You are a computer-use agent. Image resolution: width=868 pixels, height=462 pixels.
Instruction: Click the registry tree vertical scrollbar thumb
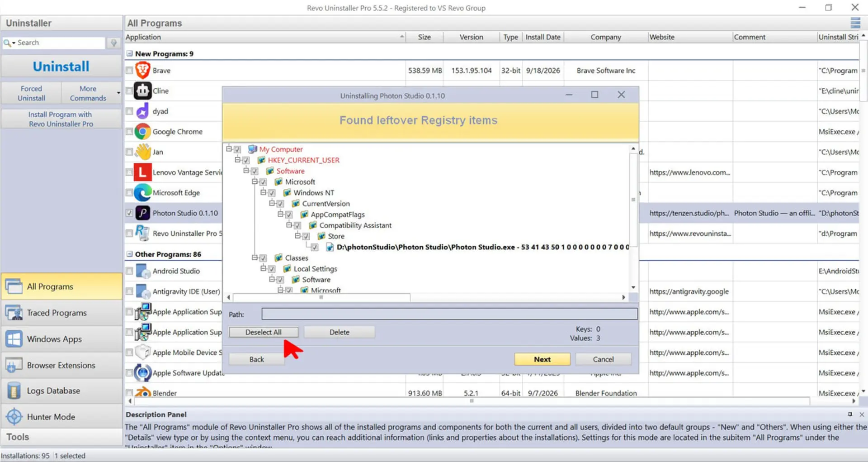[633, 200]
